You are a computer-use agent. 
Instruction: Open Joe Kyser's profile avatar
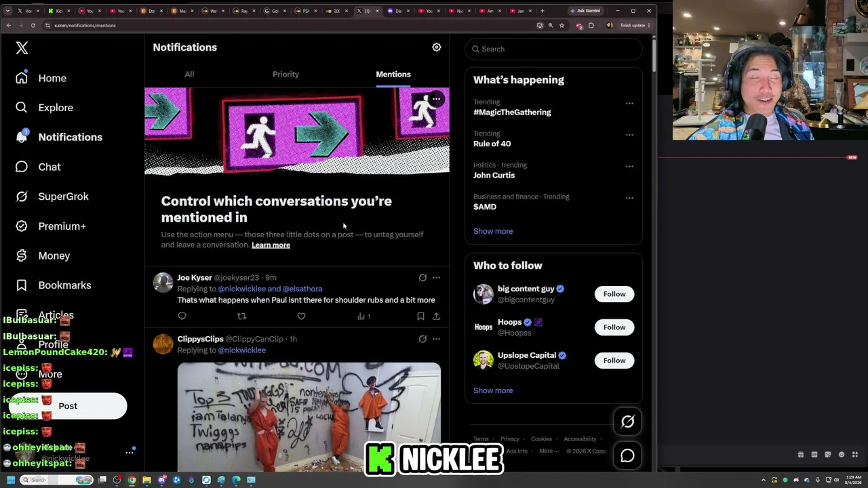pyautogui.click(x=163, y=283)
